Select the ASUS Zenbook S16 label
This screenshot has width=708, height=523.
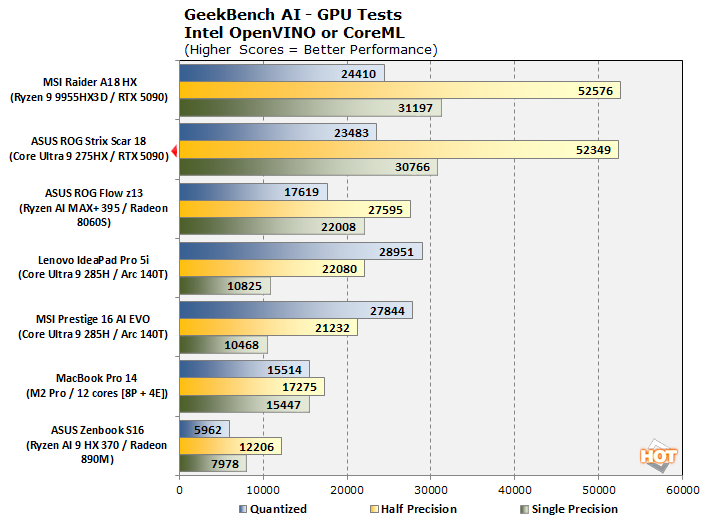[x=97, y=444]
